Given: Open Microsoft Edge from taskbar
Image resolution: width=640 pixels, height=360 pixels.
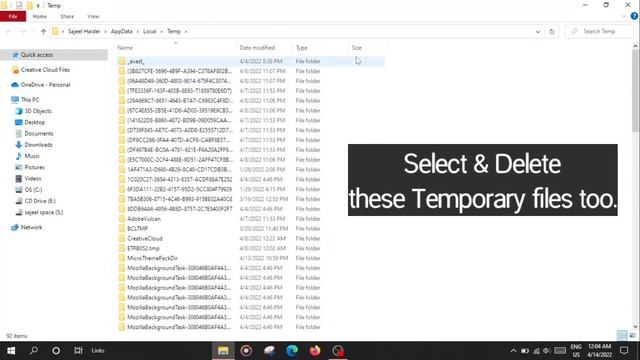Looking at the screenshot, I should pyautogui.click(x=292, y=351).
